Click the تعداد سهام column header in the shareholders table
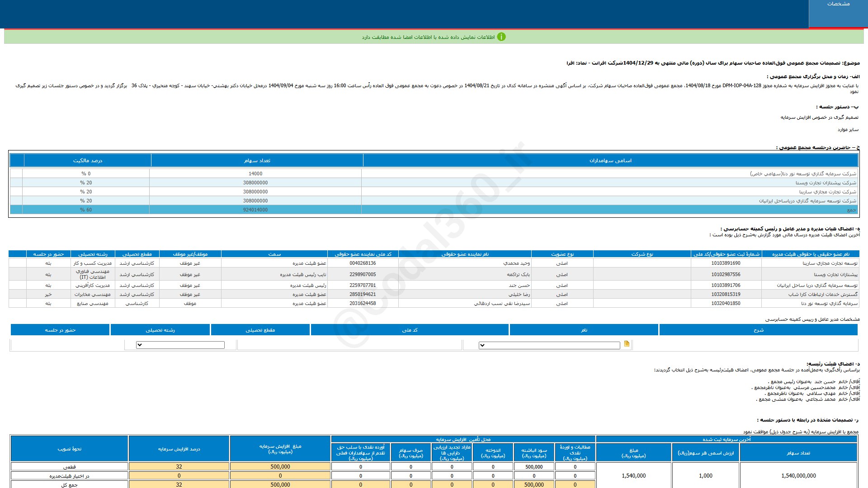Image resolution: width=868 pixels, height=488 pixels. coord(257,160)
